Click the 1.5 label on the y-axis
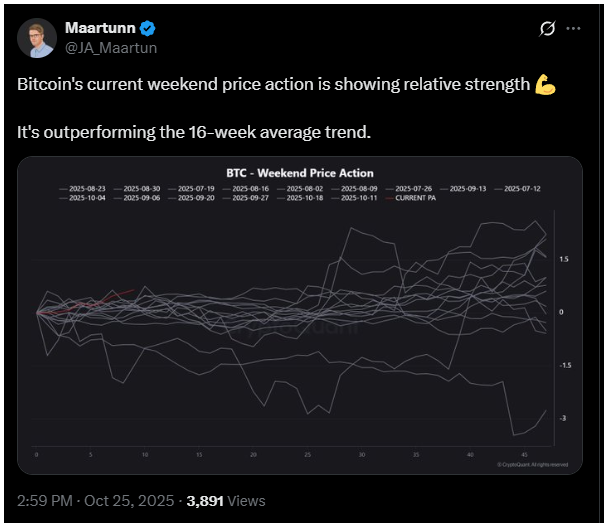This screenshot has height=527, width=608. (564, 259)
